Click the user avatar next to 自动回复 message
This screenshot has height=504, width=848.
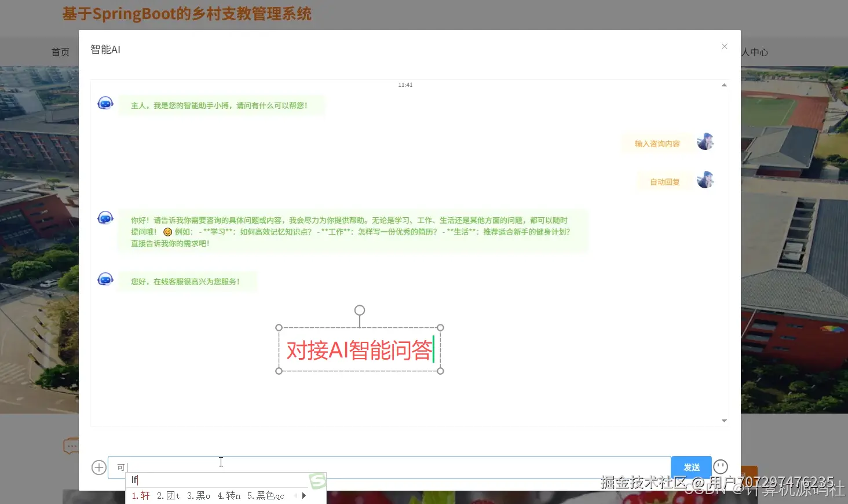(705, 180)
